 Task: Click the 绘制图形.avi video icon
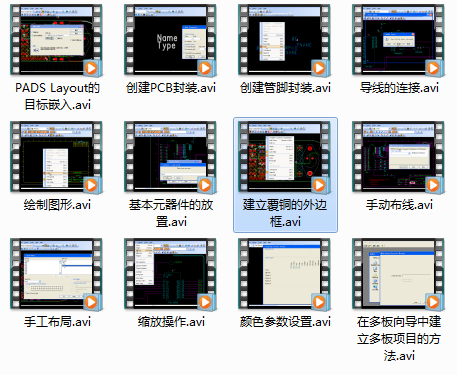[56, 157]
